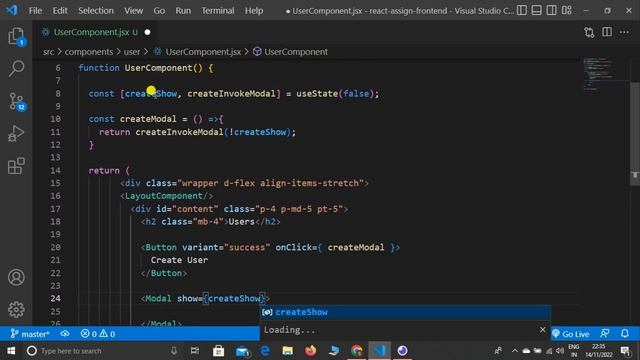Open Source Control view

pyautogui.click(x=16, y=101)
